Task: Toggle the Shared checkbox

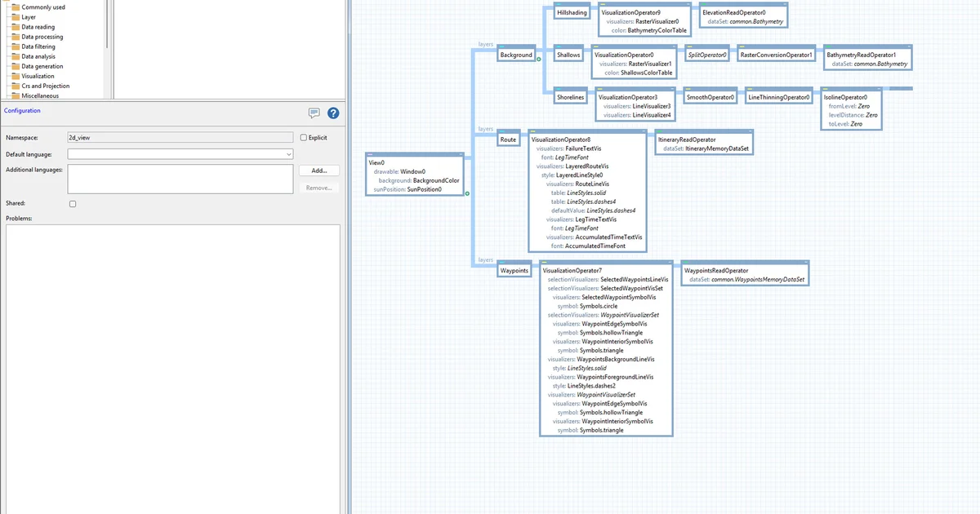Action: (x=73, y=203)
